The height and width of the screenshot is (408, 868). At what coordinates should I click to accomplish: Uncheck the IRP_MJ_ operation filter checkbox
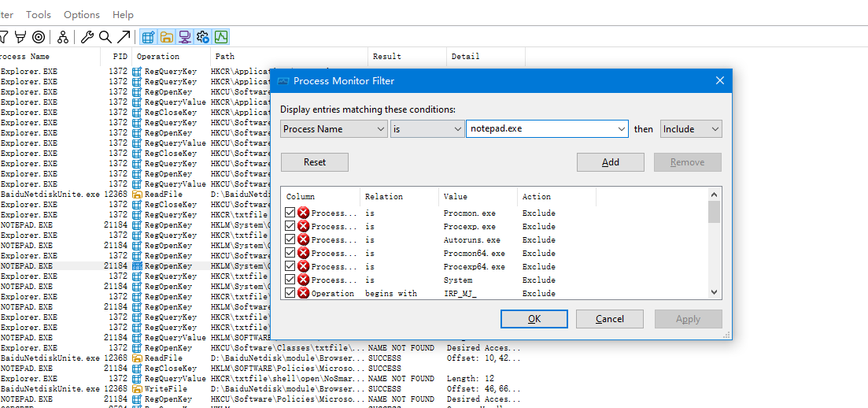[x=290, y=293]
